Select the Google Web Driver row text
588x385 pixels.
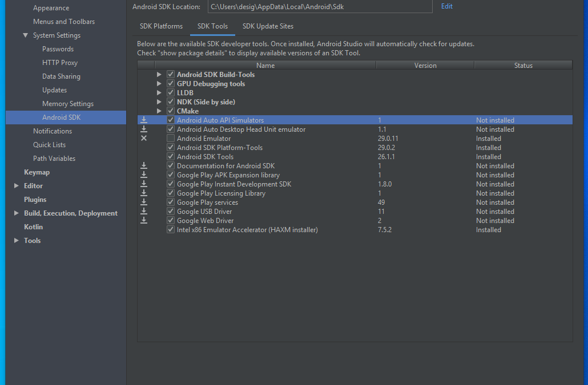tap(205, 221)
